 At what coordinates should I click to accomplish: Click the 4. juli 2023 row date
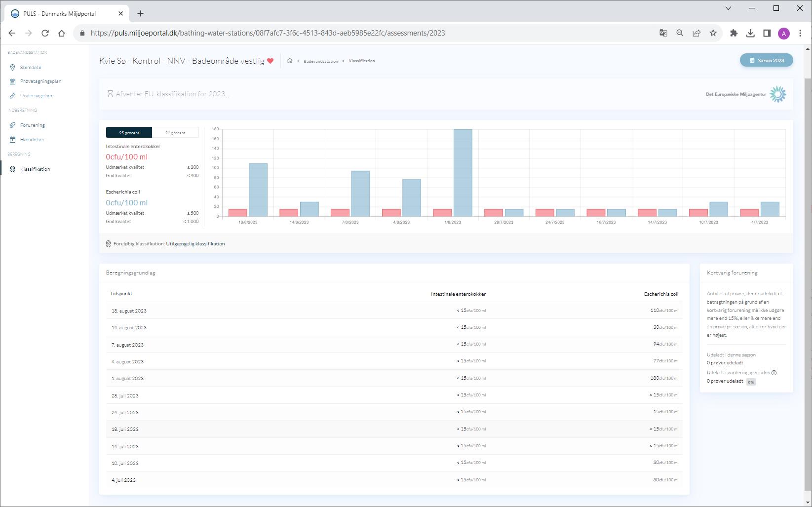[x=123, y=480]
